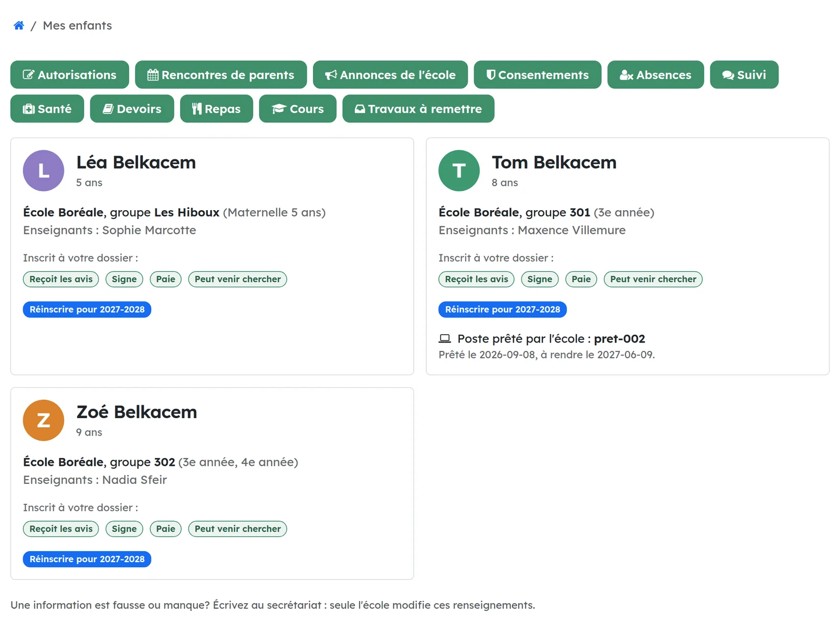Réinscrire Zoé pour 2027-2028
Image resolution: width=840 pixels, height=622 pixels.
[87, 559]
